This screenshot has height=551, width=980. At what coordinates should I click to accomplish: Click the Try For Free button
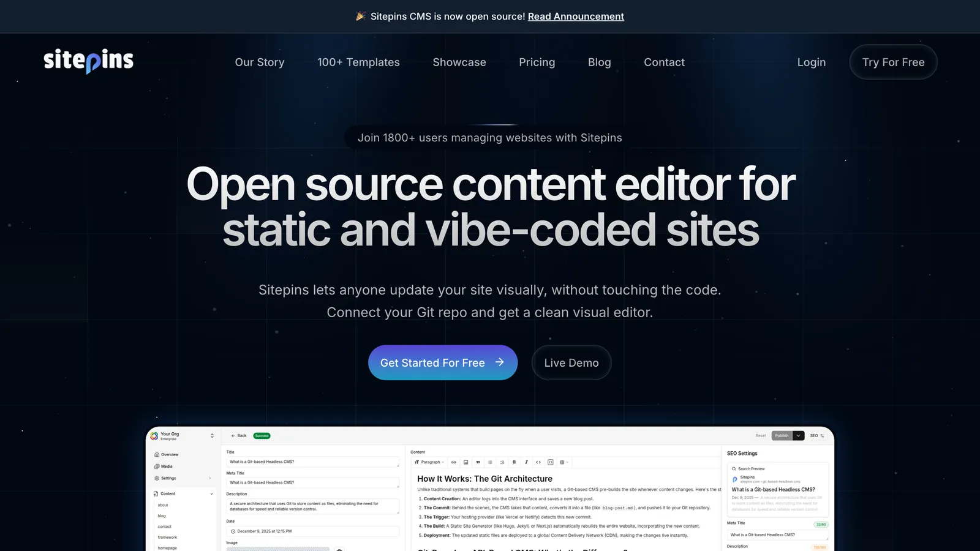click(x=893, y=62)
